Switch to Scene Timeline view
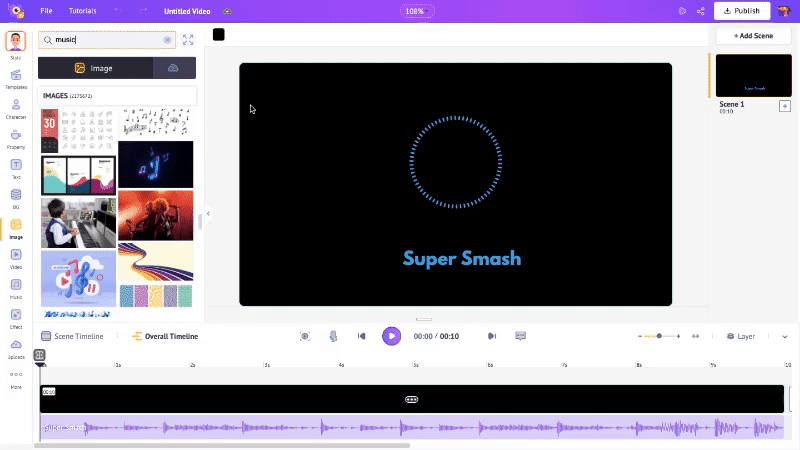The image size is (800, 450). coord(72,336)
